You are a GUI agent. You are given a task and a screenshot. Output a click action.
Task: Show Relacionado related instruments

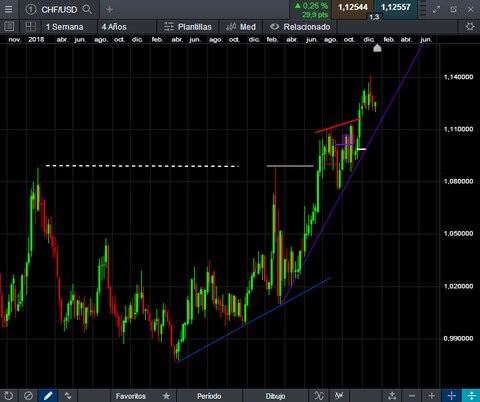(x=300, y=27)
